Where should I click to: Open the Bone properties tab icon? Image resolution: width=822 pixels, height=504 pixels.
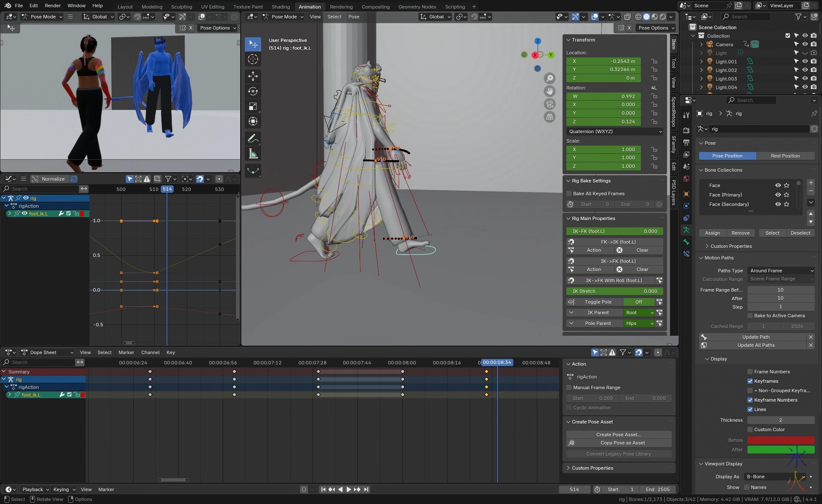(686, 242)
